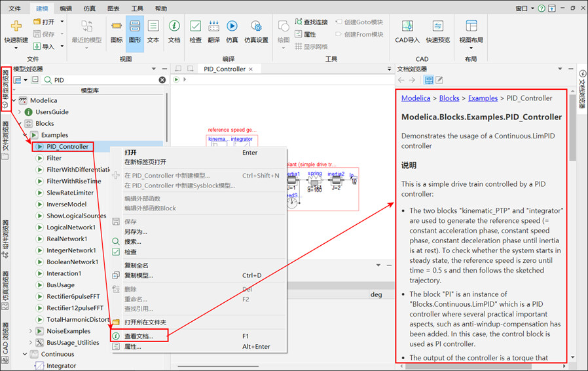Select the InverseModel example
588x371 pixels.
coord(66,205)
